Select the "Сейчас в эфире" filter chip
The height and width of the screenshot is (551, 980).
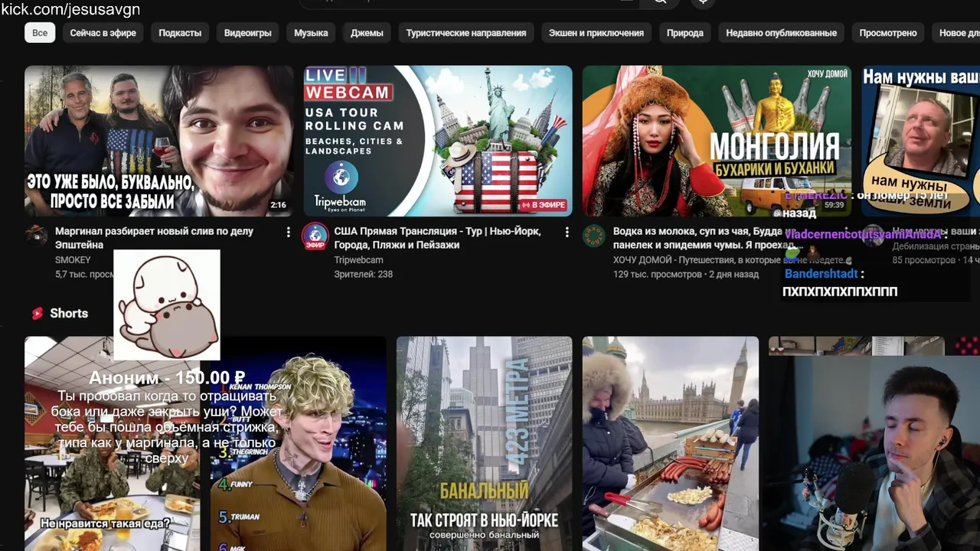(103, 33)
